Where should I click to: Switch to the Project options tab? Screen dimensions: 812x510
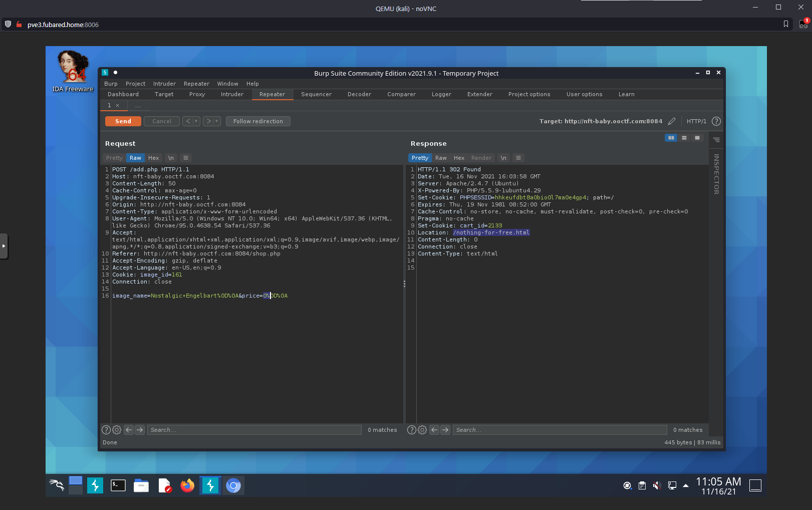click(529, 94)
